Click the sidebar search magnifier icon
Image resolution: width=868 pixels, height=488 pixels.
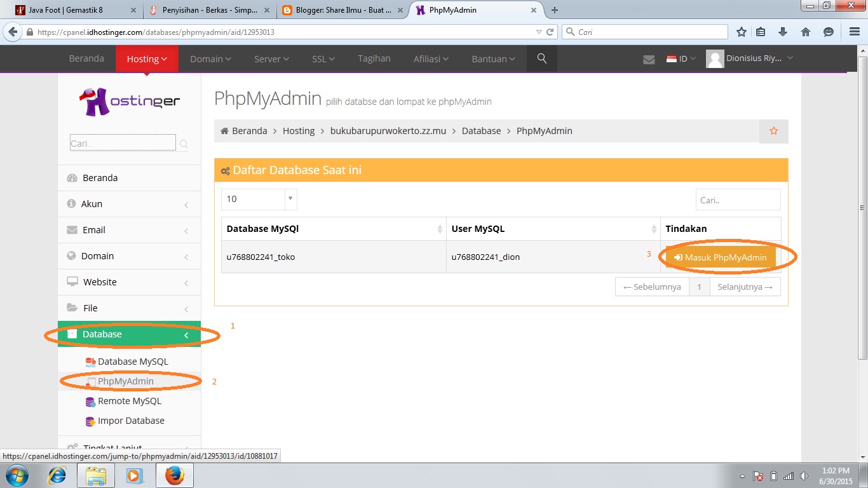pyautogui.click(x=184, y=144)
